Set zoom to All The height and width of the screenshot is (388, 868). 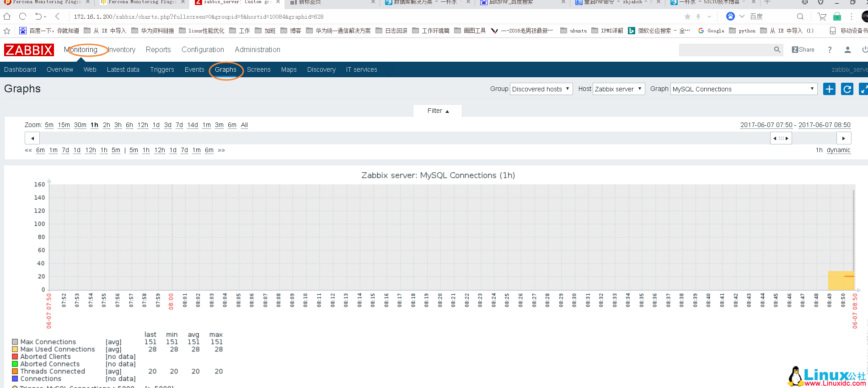tap(244, 125)
